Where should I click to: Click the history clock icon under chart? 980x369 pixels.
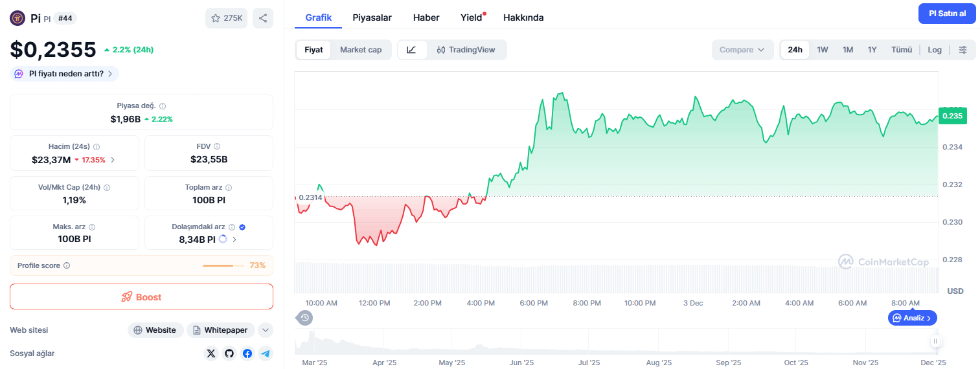pyautogui.click(x=306, y=318)
